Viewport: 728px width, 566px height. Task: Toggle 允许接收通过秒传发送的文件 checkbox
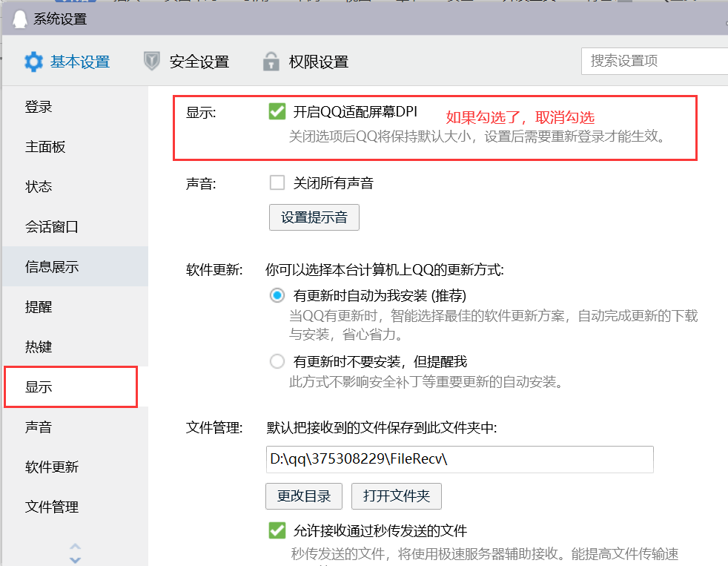[277, 530]
